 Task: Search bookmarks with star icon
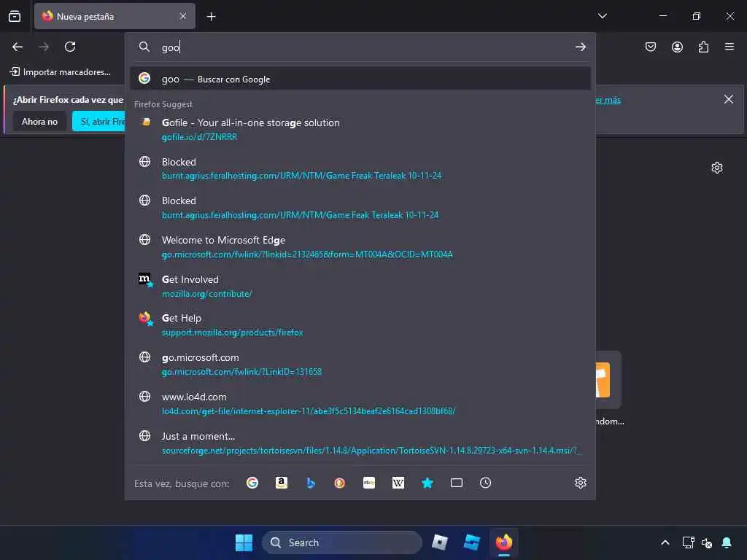pyautogui.click(x=427, y=483)
